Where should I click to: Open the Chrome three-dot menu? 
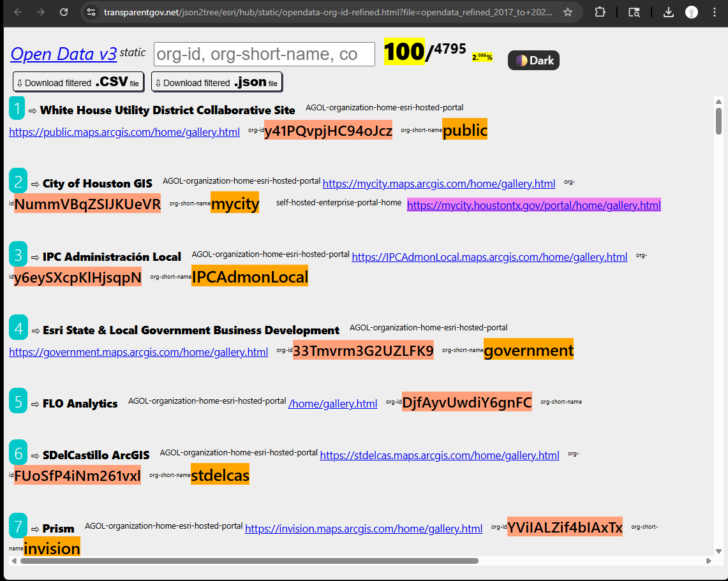(x=714, y=13)
